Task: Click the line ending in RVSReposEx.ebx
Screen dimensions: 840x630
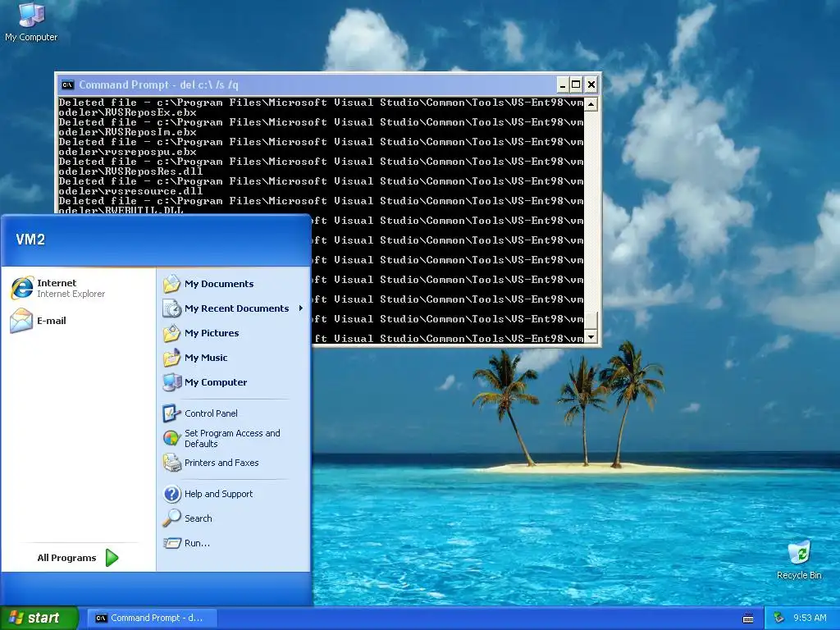Action: coord(127,112)
